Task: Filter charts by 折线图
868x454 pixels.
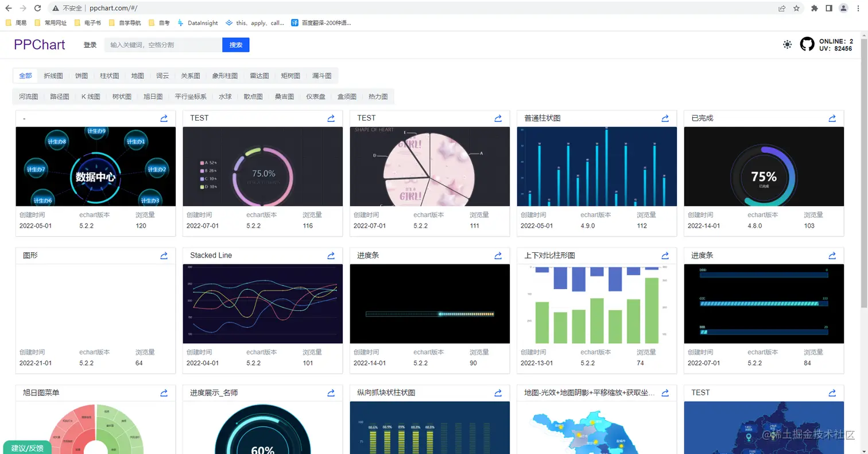Action: click(53, 76)
